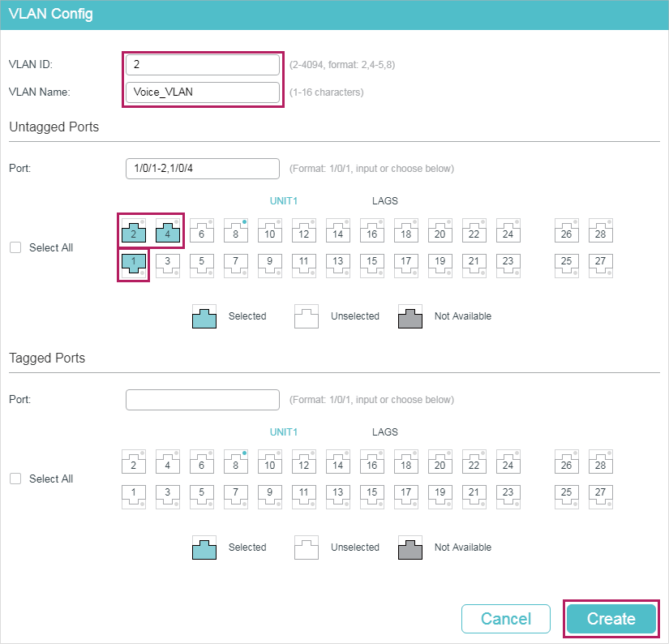This screenshot has height=644, width=669.
Task: Click the Tagged Ports port input
Action: point(203,400)
